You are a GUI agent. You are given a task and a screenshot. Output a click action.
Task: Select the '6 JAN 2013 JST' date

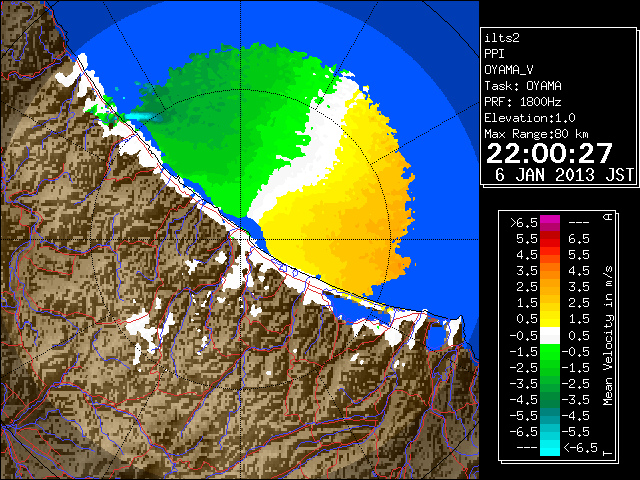click(x=564, y=175)
